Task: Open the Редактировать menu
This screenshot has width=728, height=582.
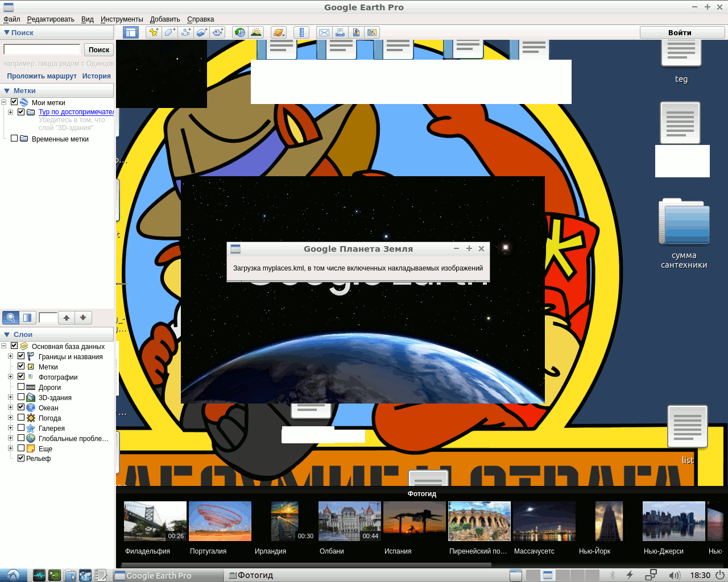Action: click(51, 19)
